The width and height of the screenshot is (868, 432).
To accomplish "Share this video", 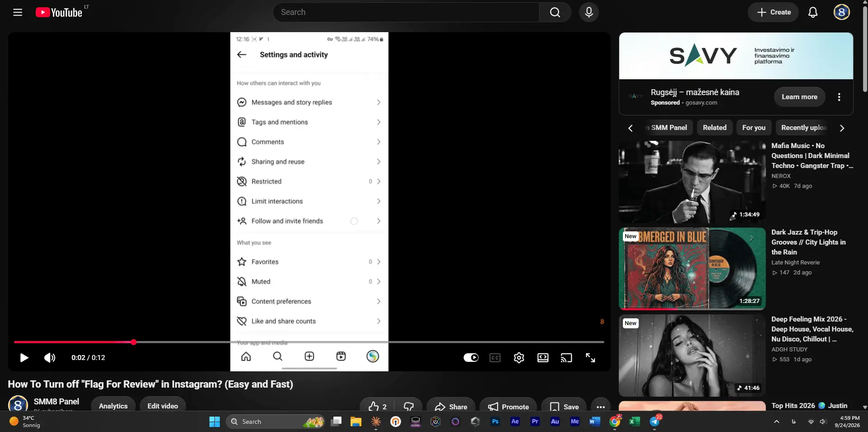I will (x=451, y=406).
